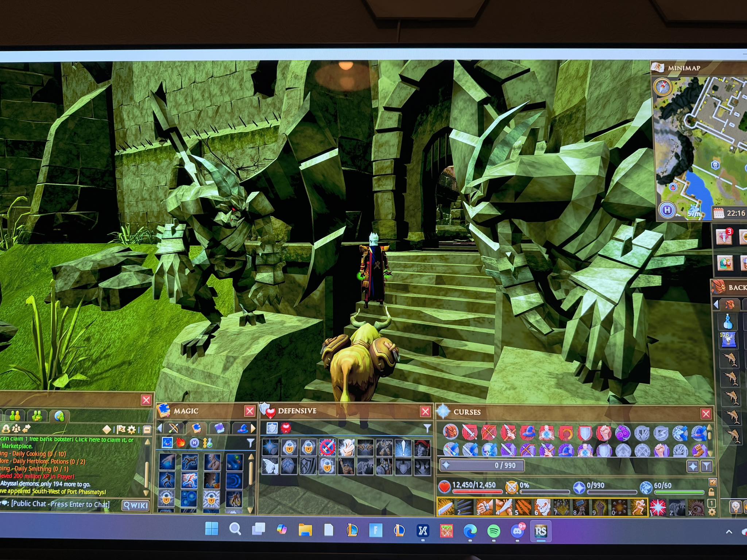Click the green summoning bar 60/60
The width and height of the screenshot is (747, 560).
click(x=678, y=492)
